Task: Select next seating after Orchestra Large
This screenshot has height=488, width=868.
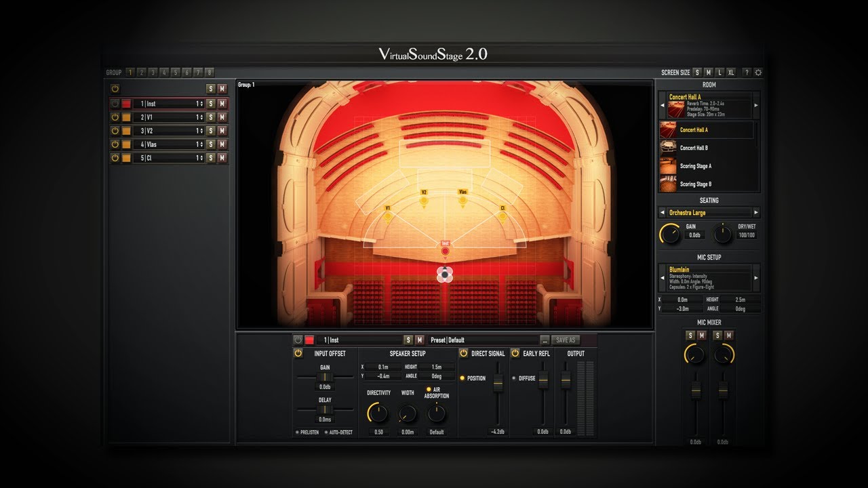Action: pos(756,212)
